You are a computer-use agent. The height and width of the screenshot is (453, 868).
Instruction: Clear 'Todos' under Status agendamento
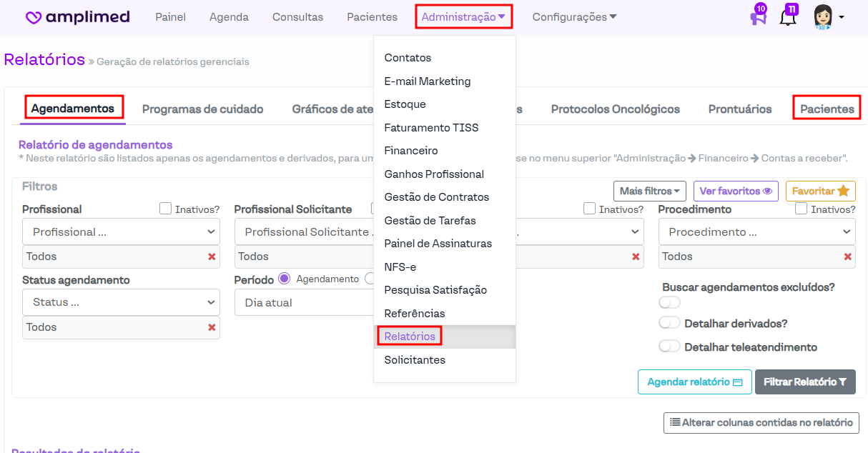212,327
